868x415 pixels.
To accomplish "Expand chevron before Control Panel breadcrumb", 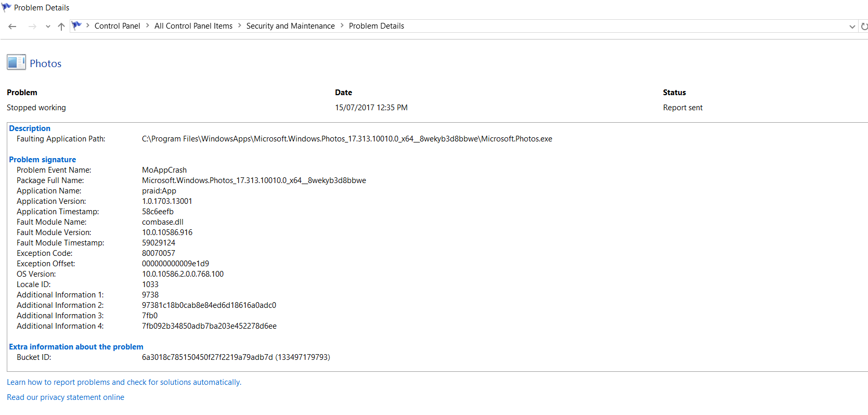I will [x=88, y=25].
